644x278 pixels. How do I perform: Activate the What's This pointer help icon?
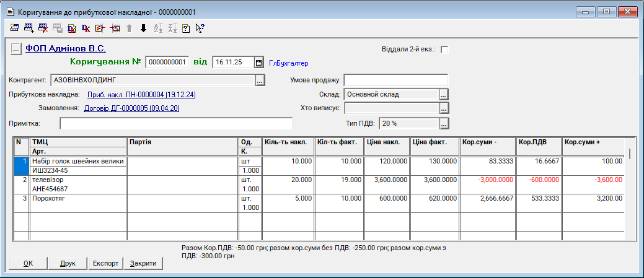tap(200, 28)
